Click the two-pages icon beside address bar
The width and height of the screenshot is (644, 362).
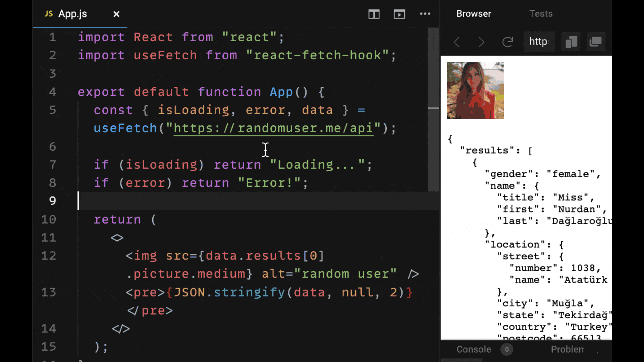pos(571,42)
